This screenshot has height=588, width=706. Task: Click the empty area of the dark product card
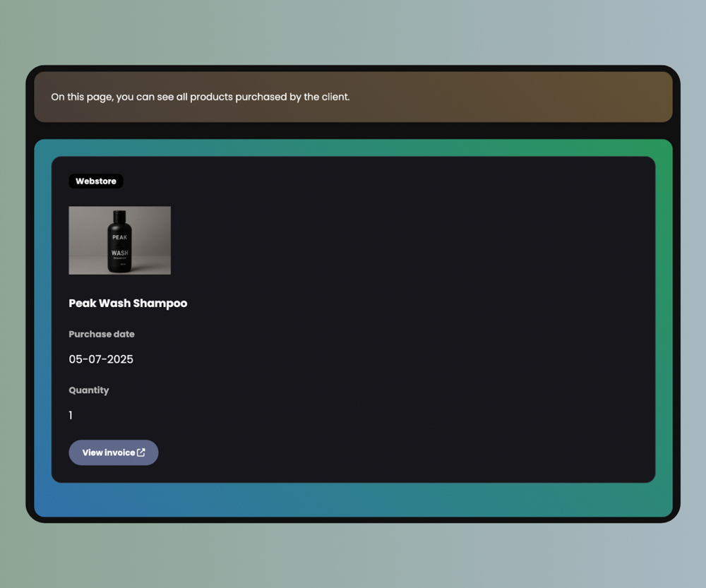tap(424, 318)
